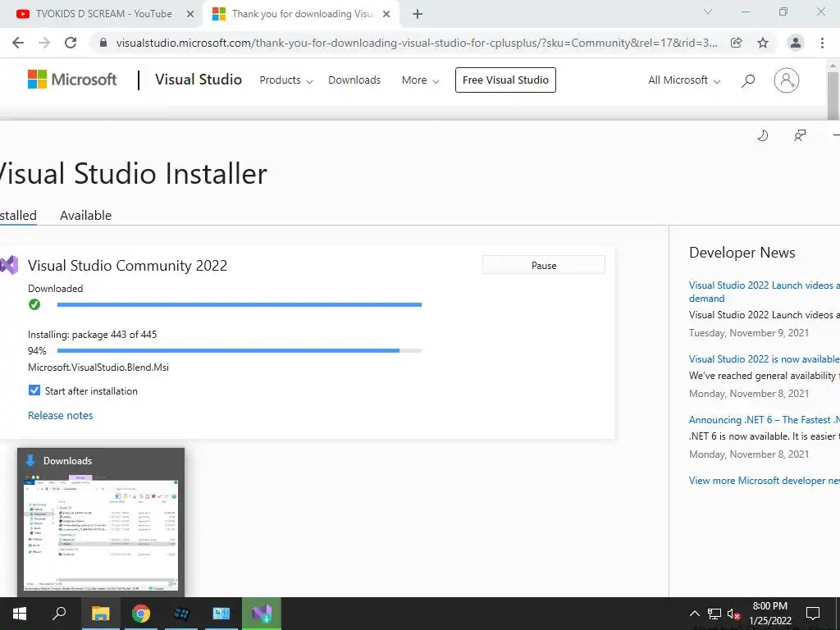Click the Chrome forward arrow
840x630 pixels.
point(44,43)
